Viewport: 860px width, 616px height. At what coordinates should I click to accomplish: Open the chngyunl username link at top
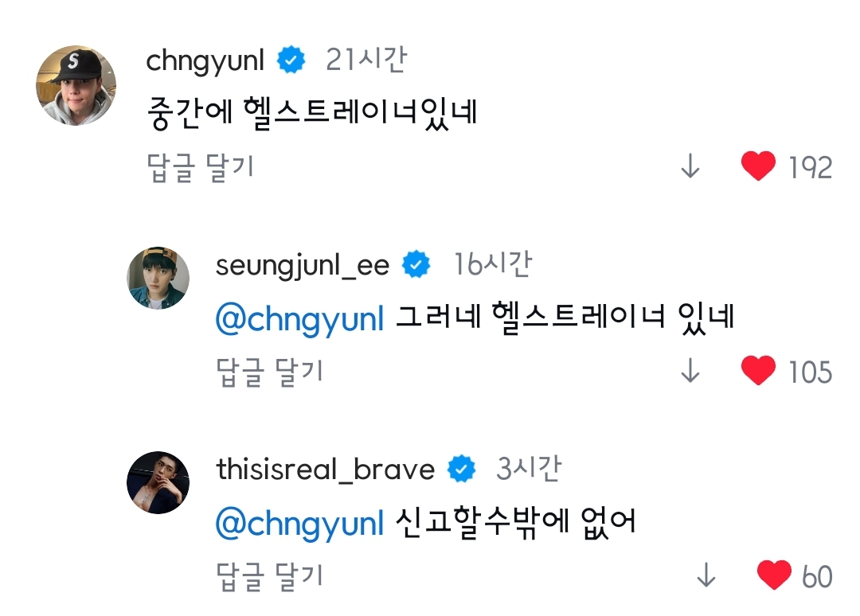tap(205, 61)
